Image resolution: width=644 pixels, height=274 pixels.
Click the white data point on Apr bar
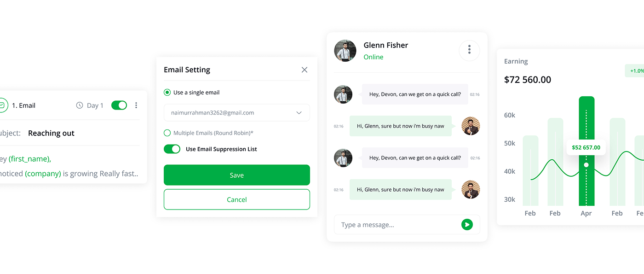click(x=586, y=165)
